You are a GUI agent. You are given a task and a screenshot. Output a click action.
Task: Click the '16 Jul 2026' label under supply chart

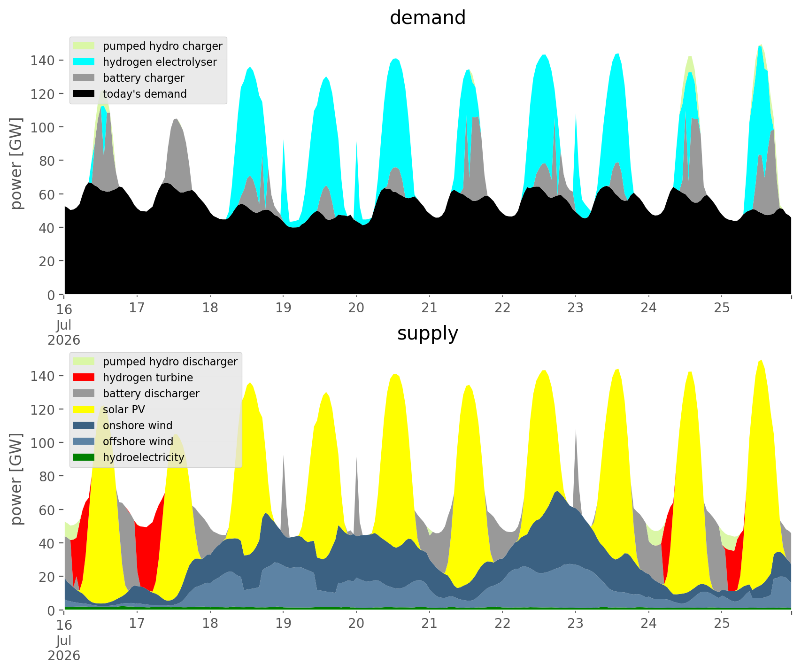[64, 640]
